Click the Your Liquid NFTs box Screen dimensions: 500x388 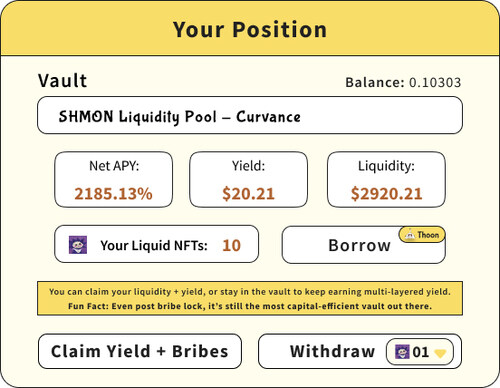156,244
